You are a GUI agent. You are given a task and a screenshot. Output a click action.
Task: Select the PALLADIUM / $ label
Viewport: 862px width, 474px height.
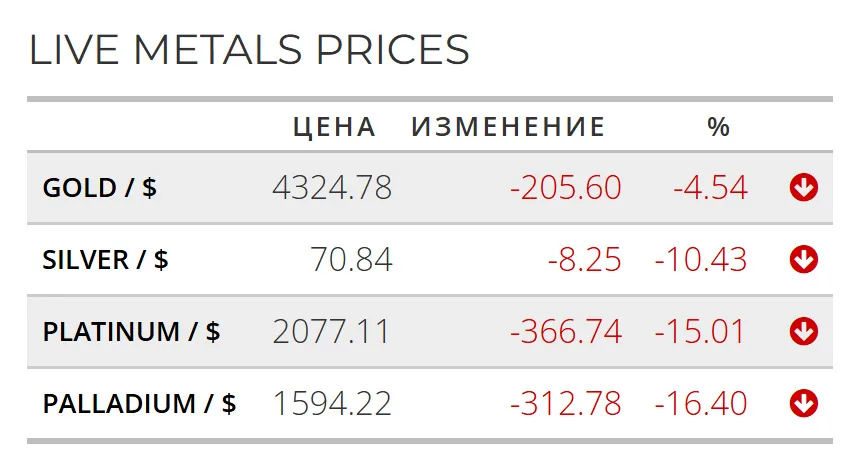[x=139, y=404]
